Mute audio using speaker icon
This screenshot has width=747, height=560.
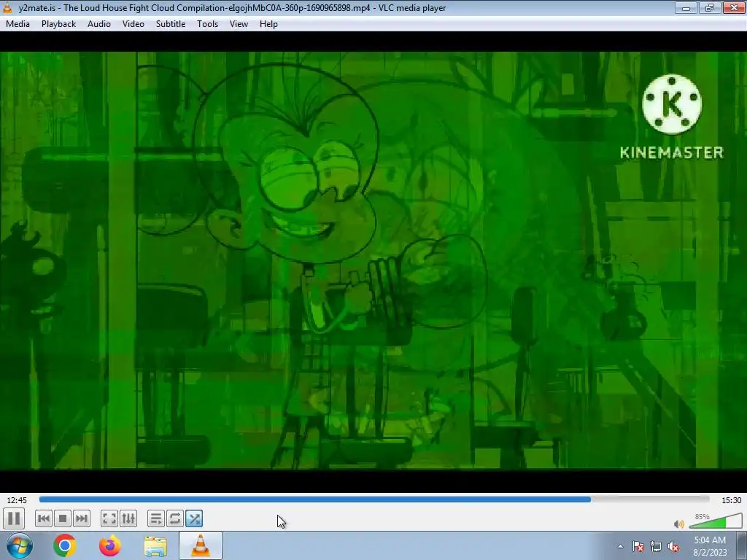coord(679,524)
